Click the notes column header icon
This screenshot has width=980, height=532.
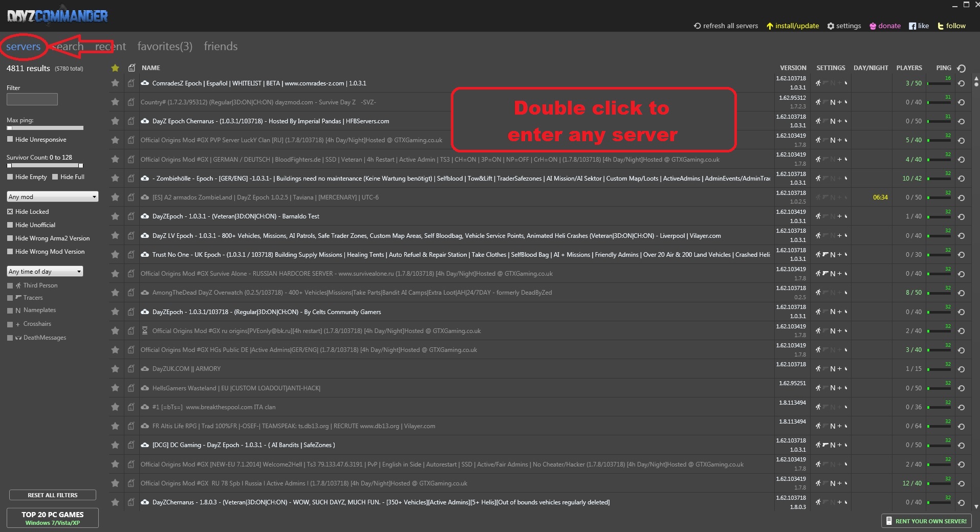click(x=132, y=68)
